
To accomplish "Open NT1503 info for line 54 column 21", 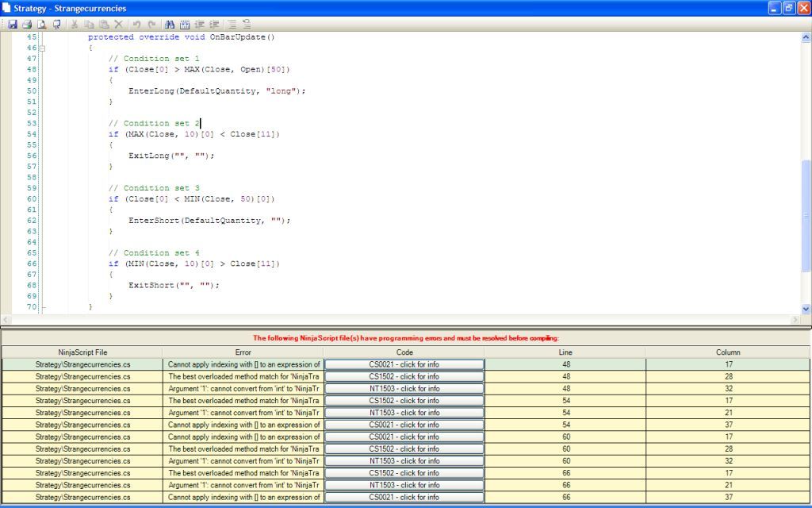I will pos(404,413).
